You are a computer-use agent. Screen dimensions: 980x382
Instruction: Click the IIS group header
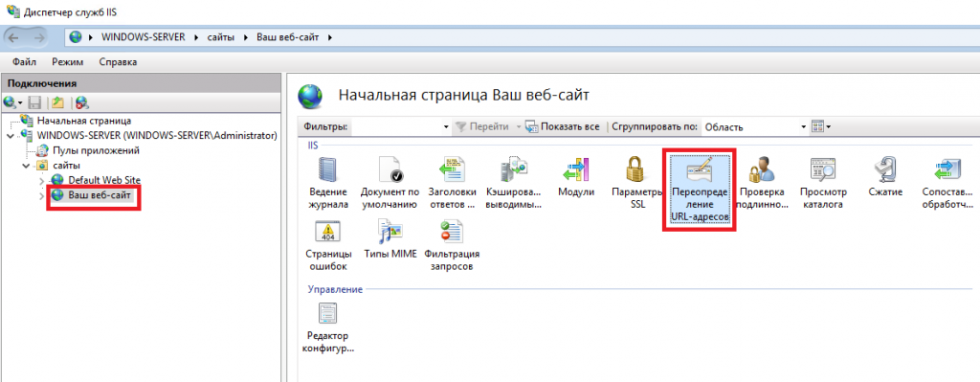click(313, 146)
